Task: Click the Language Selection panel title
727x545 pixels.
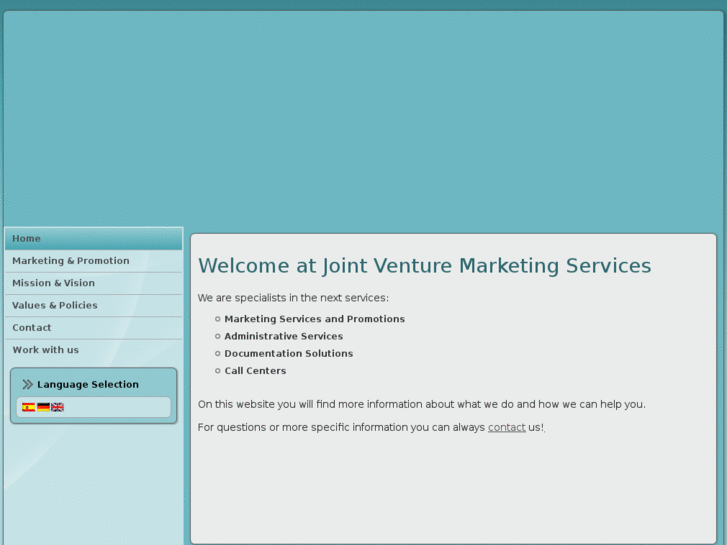Action: [x=88, y=384]
